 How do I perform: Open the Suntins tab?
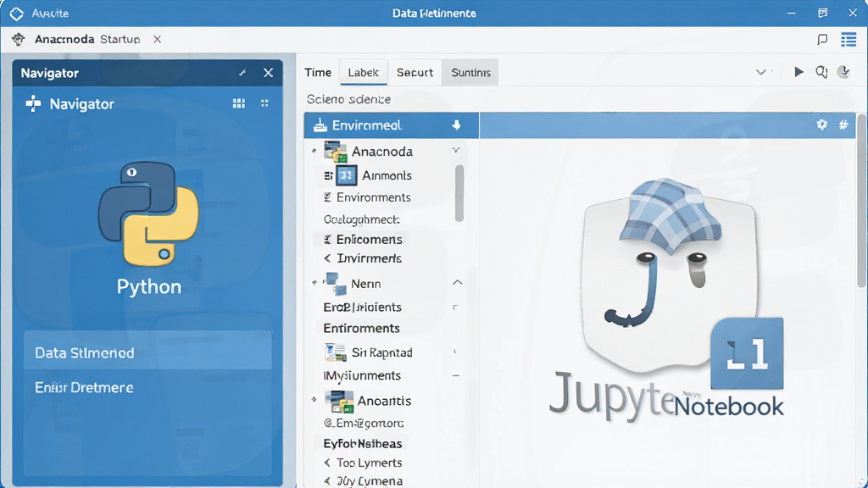pos(470,73)
